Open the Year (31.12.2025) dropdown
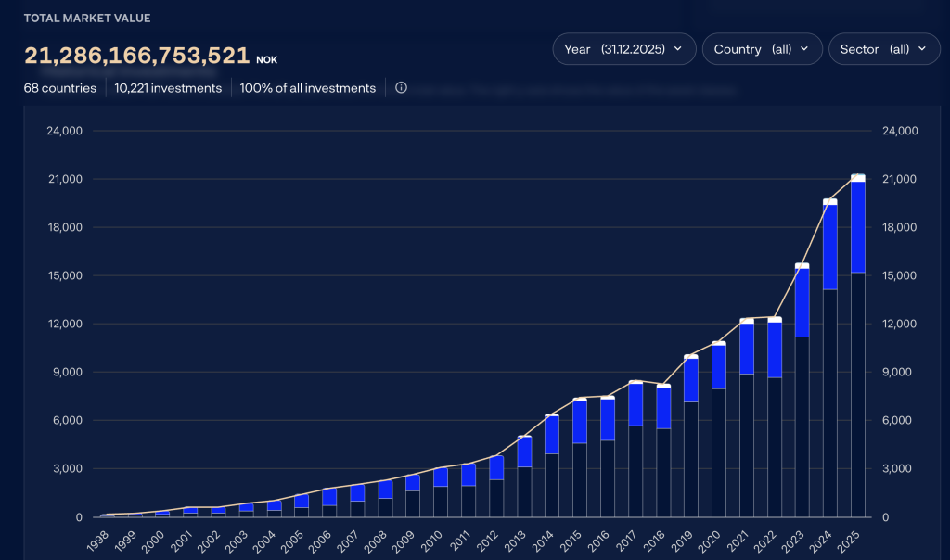Image resolution: width=950 pixels, height=560 pixels. [623, 49]
